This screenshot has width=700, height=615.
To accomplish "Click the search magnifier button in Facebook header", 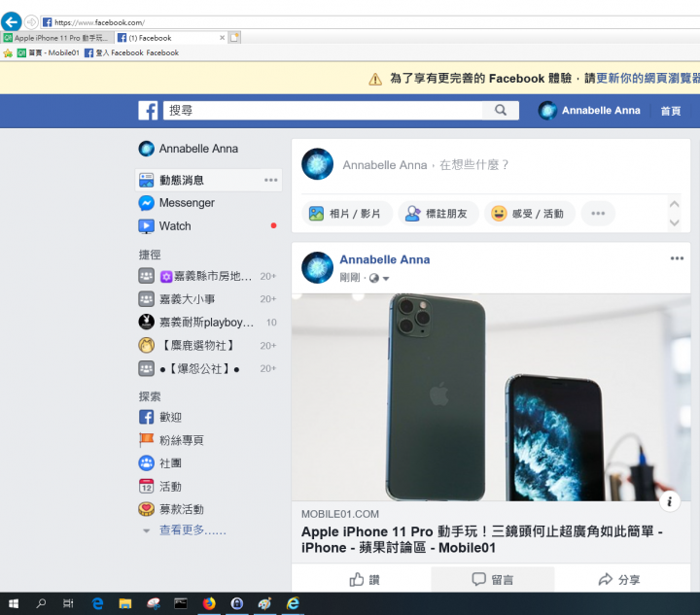I will click(x=501, y=110).
